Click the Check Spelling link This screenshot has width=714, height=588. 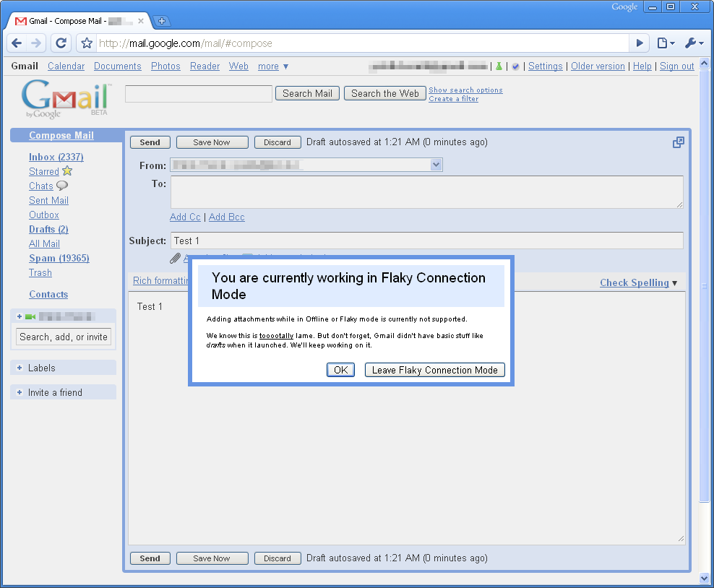[x=635, y=283]
